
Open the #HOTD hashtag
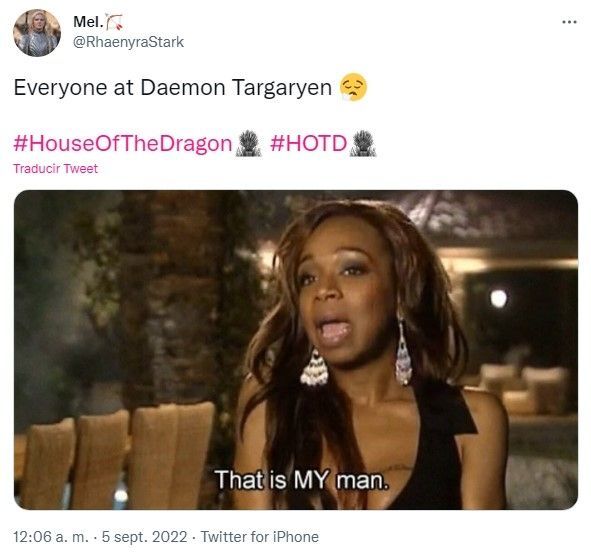308,144
